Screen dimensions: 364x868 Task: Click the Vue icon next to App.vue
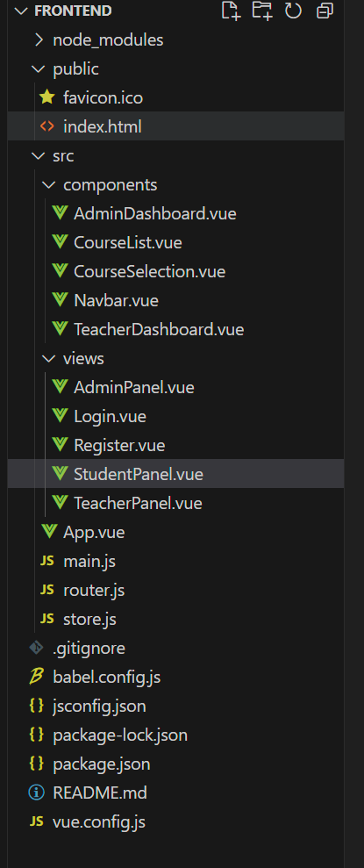(x=49, y=532)
